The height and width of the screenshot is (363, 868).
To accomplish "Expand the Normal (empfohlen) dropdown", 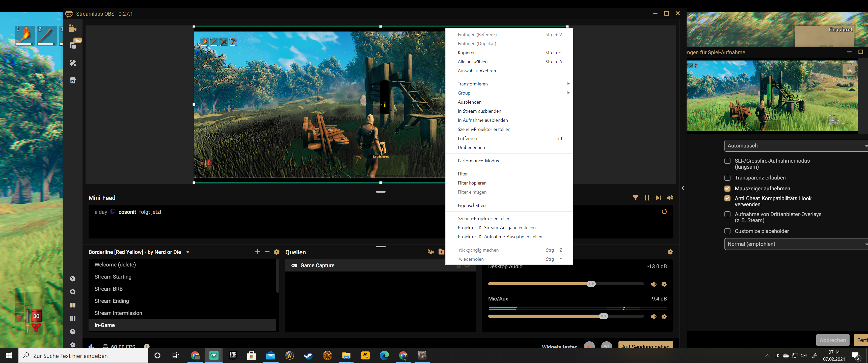I will coord(795,244).
